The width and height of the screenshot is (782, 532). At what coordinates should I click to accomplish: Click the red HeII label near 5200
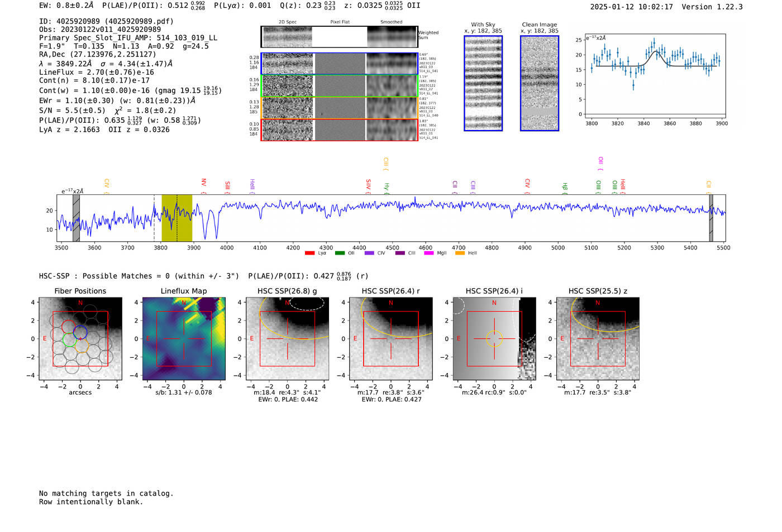(623, 186)
